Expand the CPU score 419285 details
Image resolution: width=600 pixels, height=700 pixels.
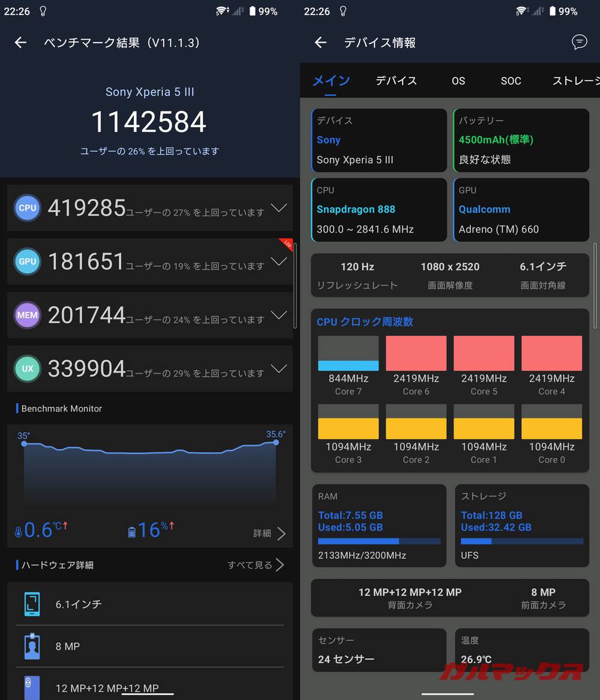tap(279, 208)
